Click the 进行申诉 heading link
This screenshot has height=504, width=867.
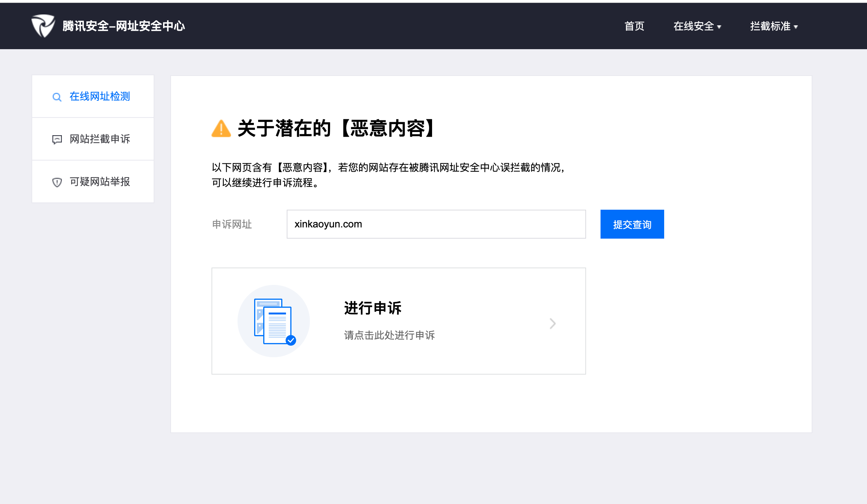(372, 308)
